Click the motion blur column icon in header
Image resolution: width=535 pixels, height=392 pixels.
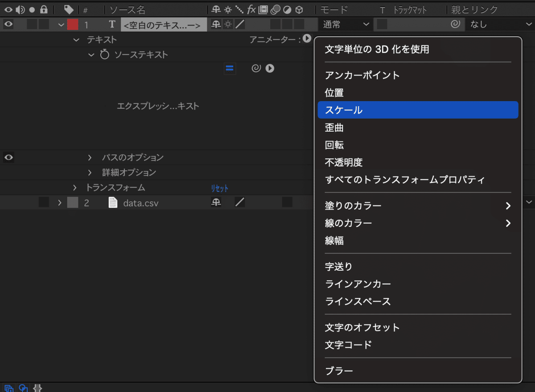[x=276, y=10]
